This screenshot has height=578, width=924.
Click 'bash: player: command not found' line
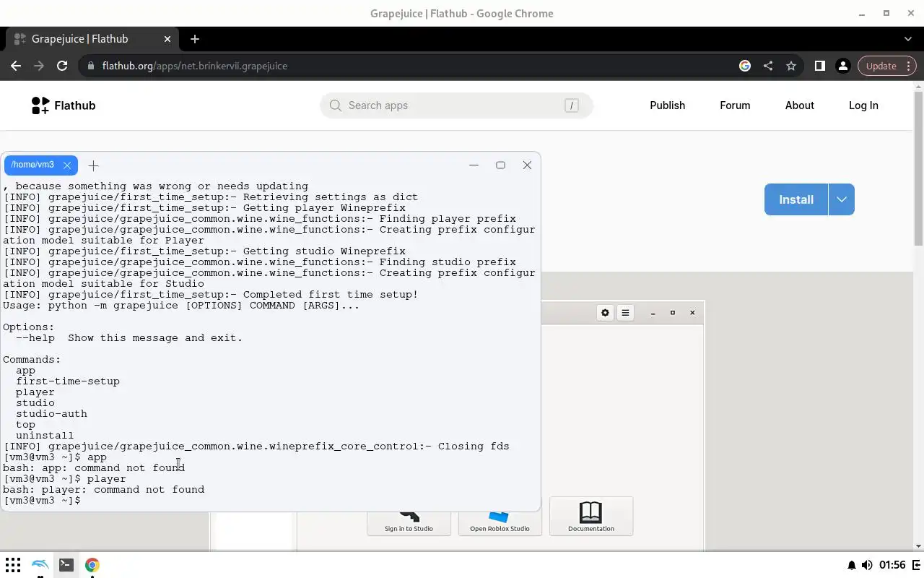(x=104, y=490)
